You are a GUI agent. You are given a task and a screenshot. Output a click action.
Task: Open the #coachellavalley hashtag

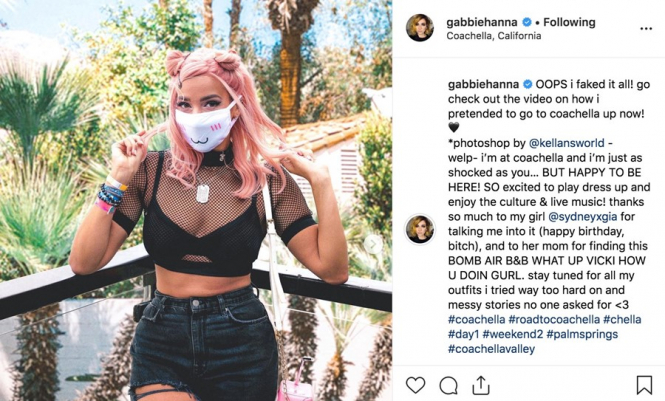(492, 349)
